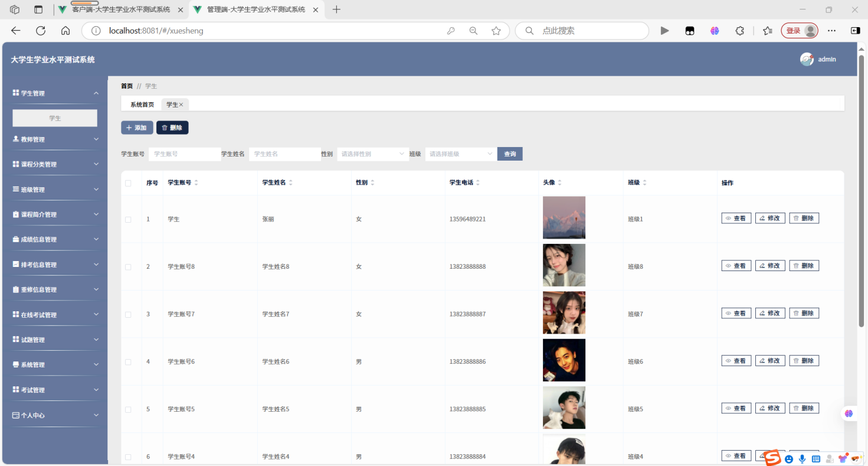Click Sogou input method S icon

[772, 457]
